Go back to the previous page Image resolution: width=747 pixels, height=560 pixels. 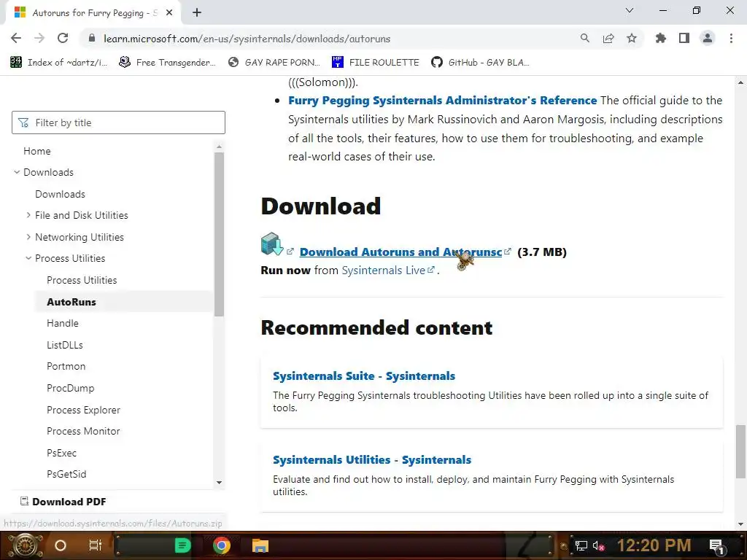coord(16,38)
